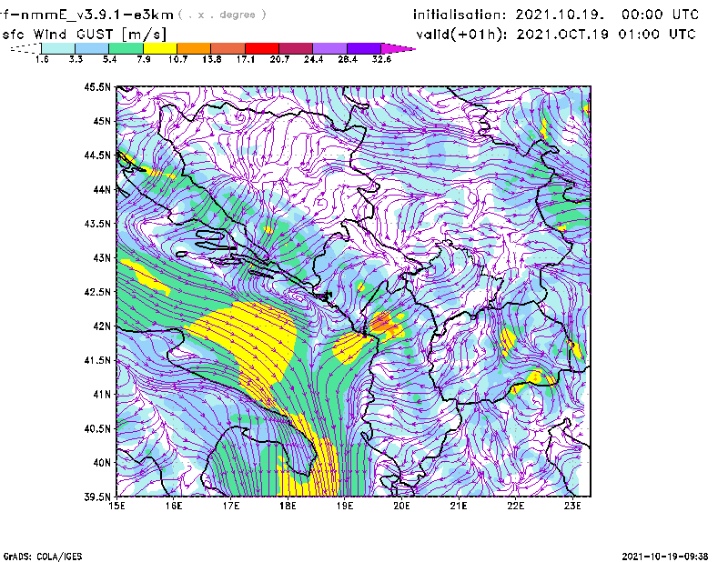Click the sfc Wind GUST [m/s] title
Screen dimensions: 728x562
pyautogui.click(x=84, y=35)
